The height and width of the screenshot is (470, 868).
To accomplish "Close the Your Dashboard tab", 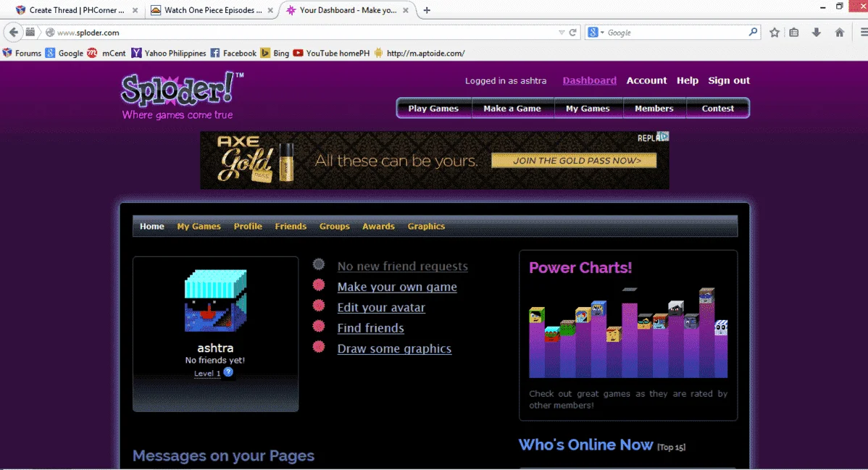I will tap(405, 10).
